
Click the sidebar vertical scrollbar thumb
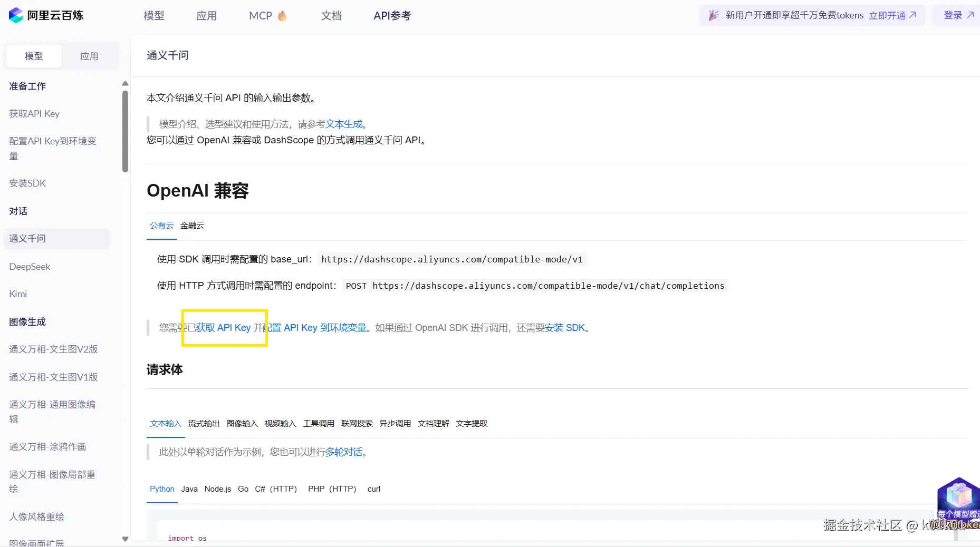125,132
